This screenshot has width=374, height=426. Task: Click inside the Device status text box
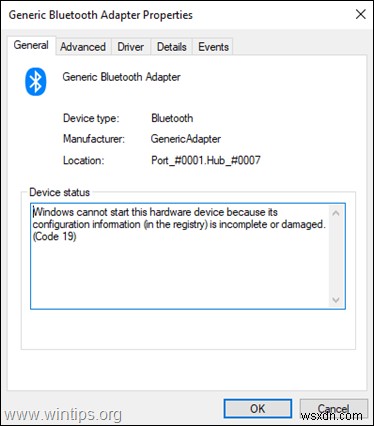coord(188,256)
